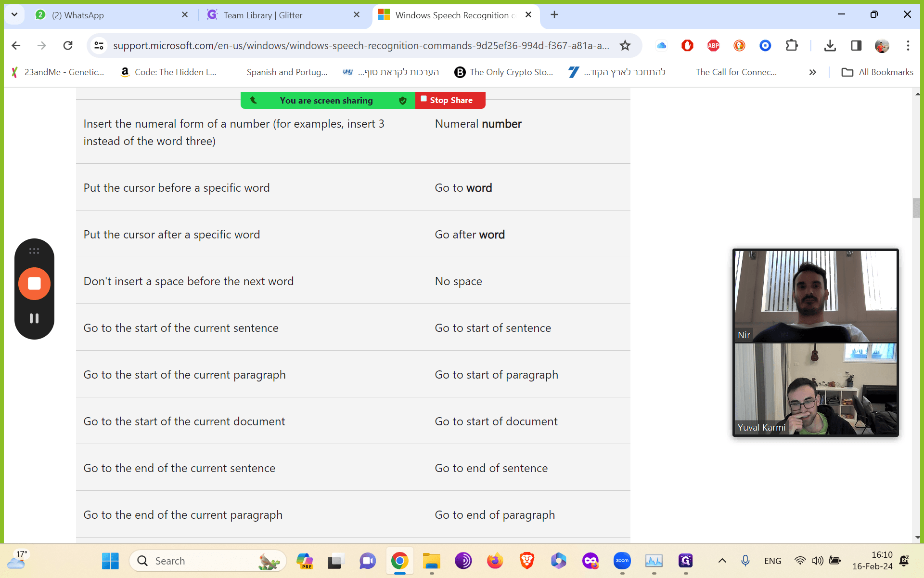This screenshot has width=924, height=578.
Task: Open the Chrome extensions puzzle icon
Action: (x=792, y=46)
